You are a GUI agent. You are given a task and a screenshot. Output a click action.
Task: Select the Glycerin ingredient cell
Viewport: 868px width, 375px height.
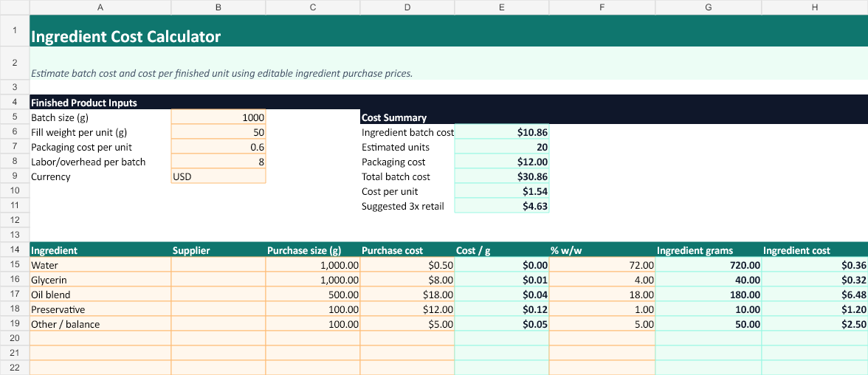pyautogui.click(x=100, y=280)
